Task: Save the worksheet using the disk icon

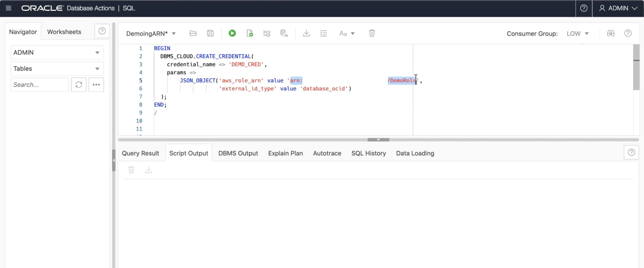Action: (210, 33)
